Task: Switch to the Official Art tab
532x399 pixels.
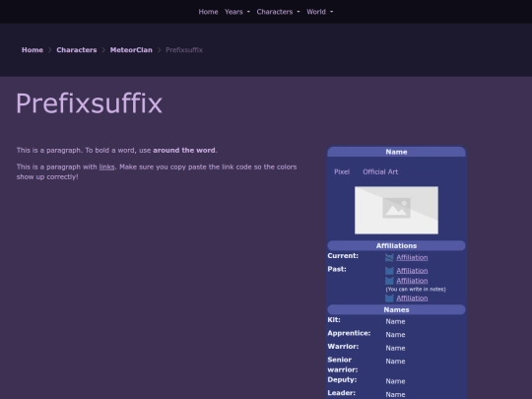Action: click(380, 171)
